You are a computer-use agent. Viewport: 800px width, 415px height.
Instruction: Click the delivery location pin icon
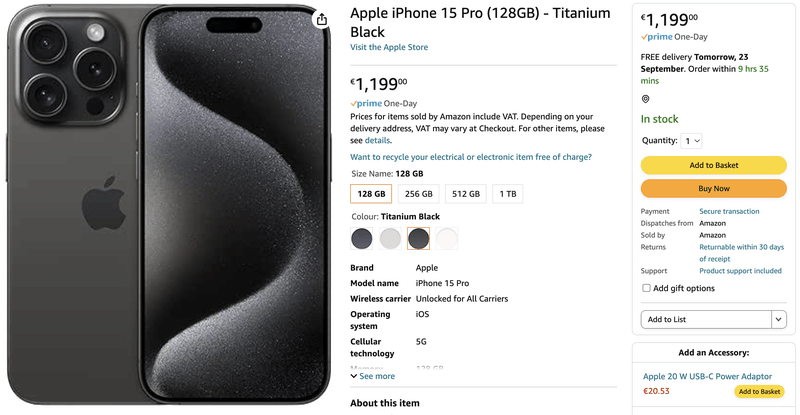[645, 99]
